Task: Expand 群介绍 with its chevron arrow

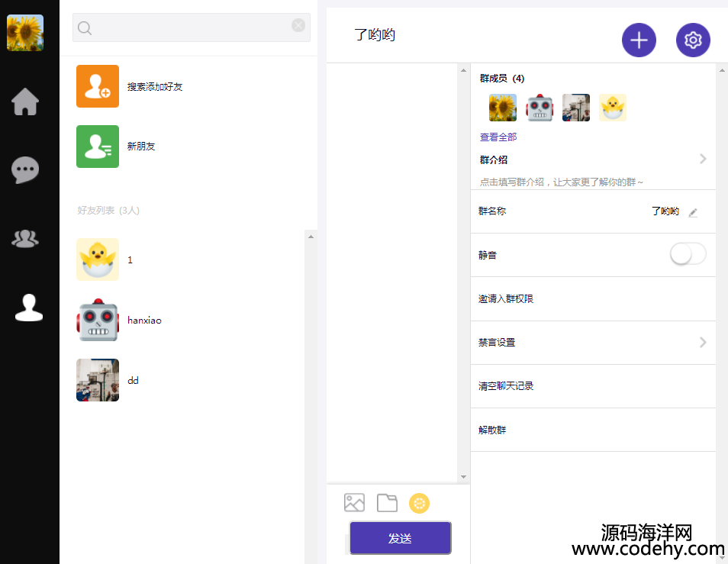Action: pos(703,160)
